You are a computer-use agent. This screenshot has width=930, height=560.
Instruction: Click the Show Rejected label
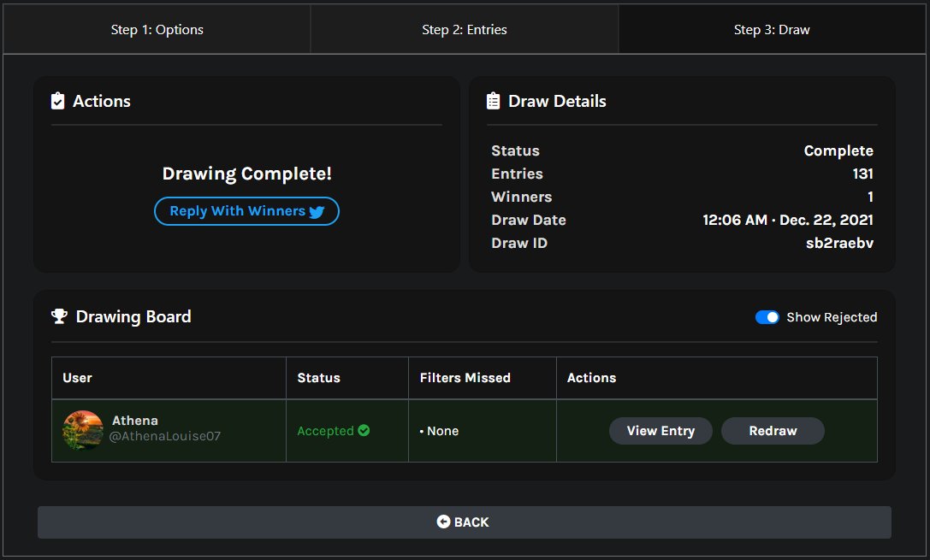pos(832,317)
